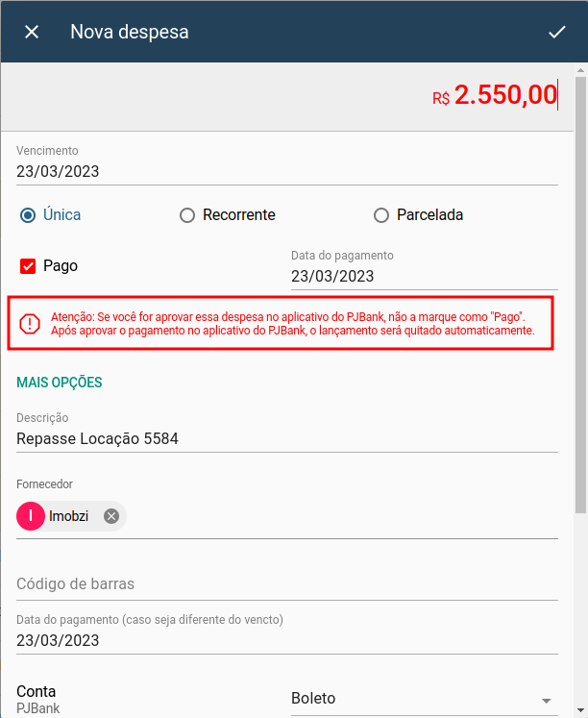The image size is (588, 718).
Task: Select the Única radio button
Action: click(28, 215)
